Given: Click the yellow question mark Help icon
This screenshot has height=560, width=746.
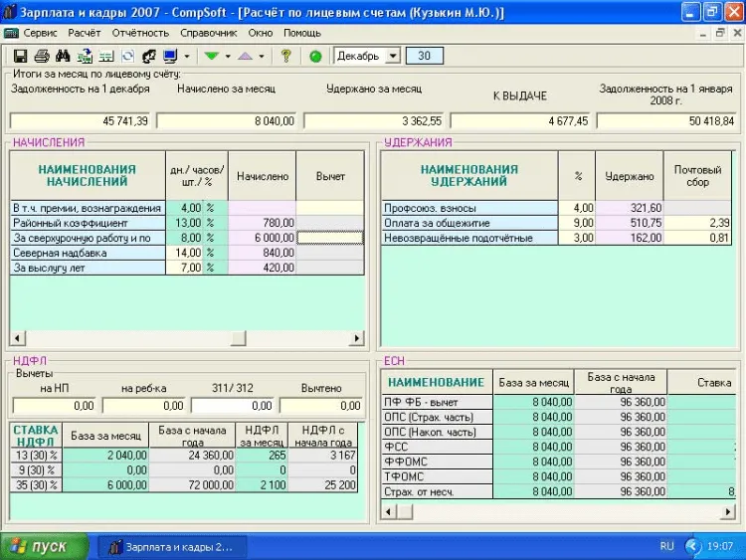Looking at the screenshot, I should tap(285, 57).
